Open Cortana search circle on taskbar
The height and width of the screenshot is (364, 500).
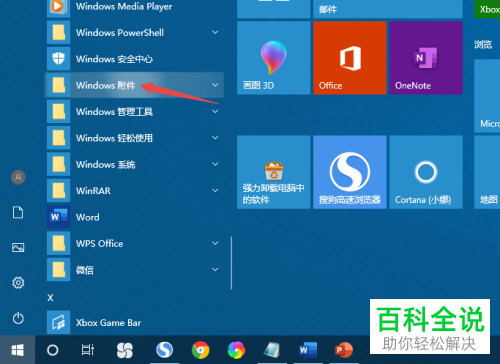tap(52, 350)
